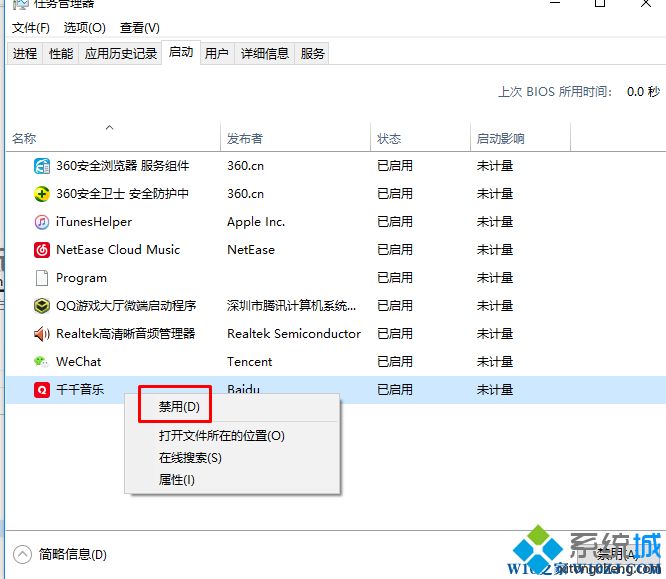Select the Realtek高清晰音频管理器 entry name

[126, 333]
